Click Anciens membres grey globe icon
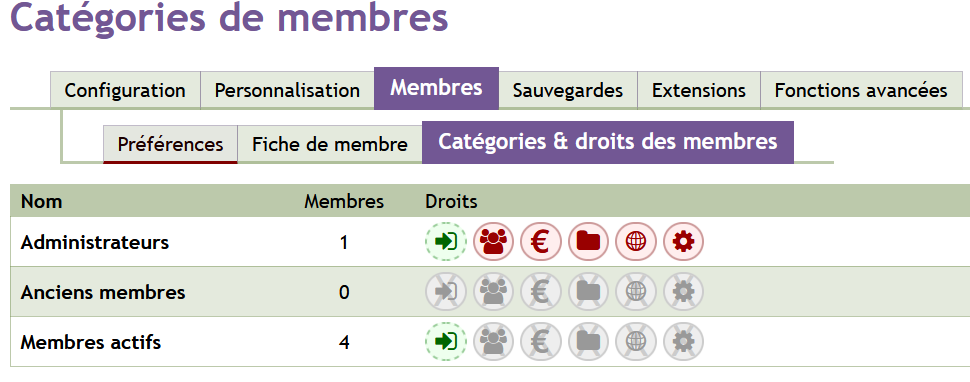The width and height of the screenshot is (970, 382). (x=636, y=292)
